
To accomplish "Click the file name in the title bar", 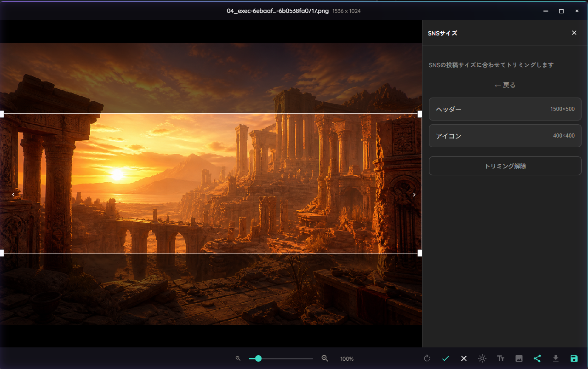I will (x=278, y=11).
